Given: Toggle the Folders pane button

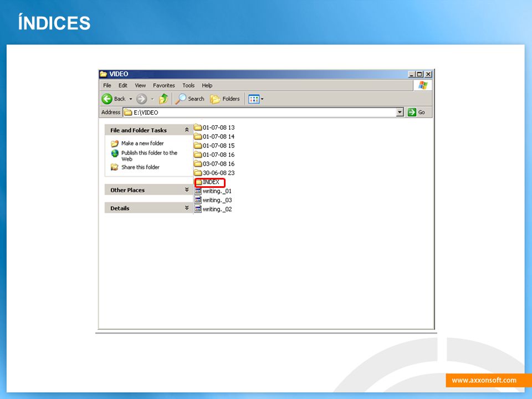Looking at the screenshot, I should click(225, 99).
